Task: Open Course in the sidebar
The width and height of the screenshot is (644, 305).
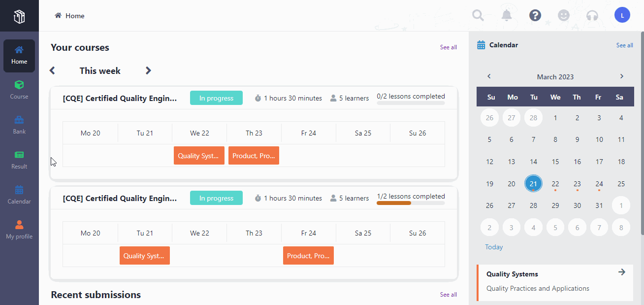Action: (x=19, y=90)
